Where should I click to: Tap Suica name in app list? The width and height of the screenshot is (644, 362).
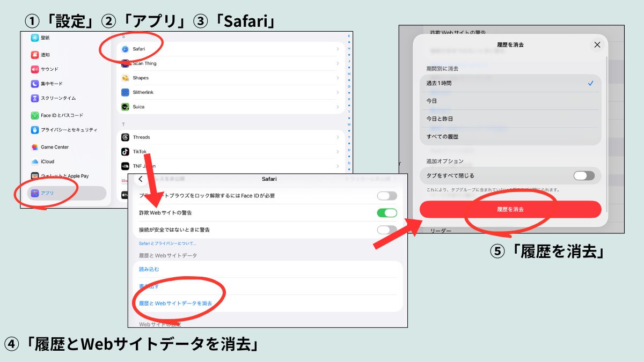click(x=138, y=107)
